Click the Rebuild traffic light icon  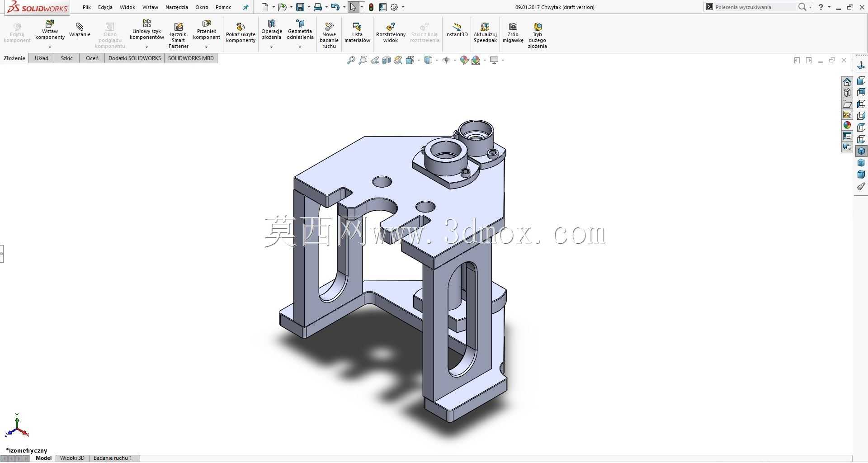coord(371,7)
